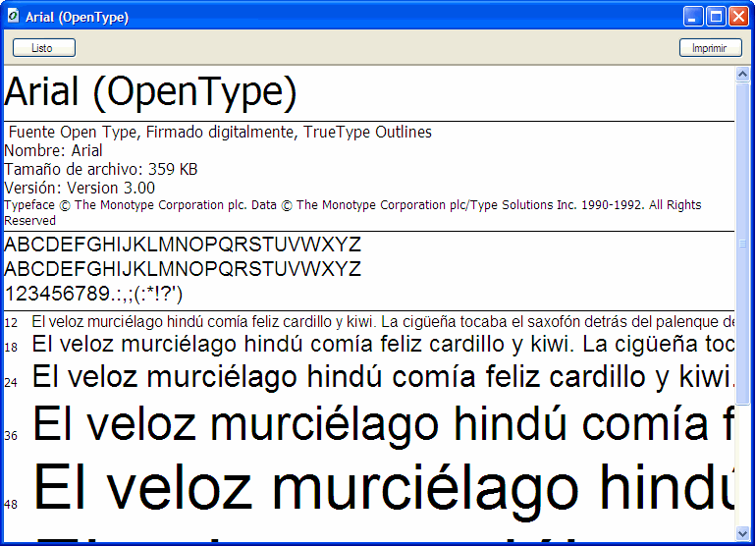
Task: Click the size label '36'
Action: pyautogui.click(x=11, y=436)
